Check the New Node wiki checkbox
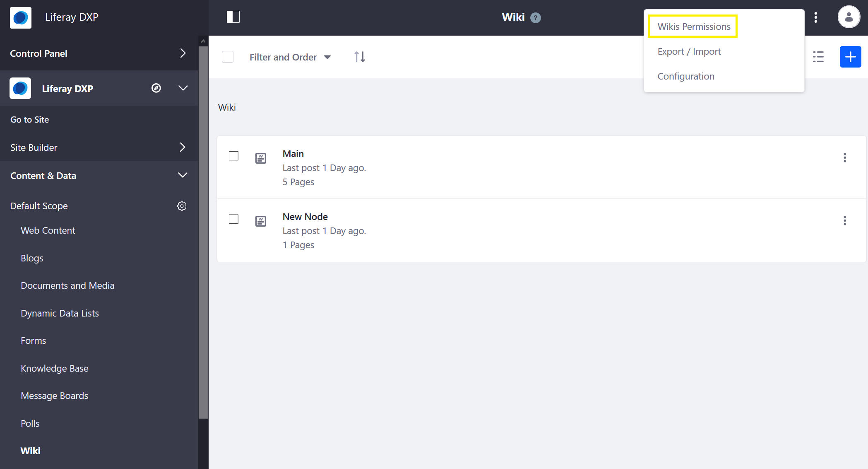This screenshot has width=868, height=469. pyautogui.click(x=233, y=220)
